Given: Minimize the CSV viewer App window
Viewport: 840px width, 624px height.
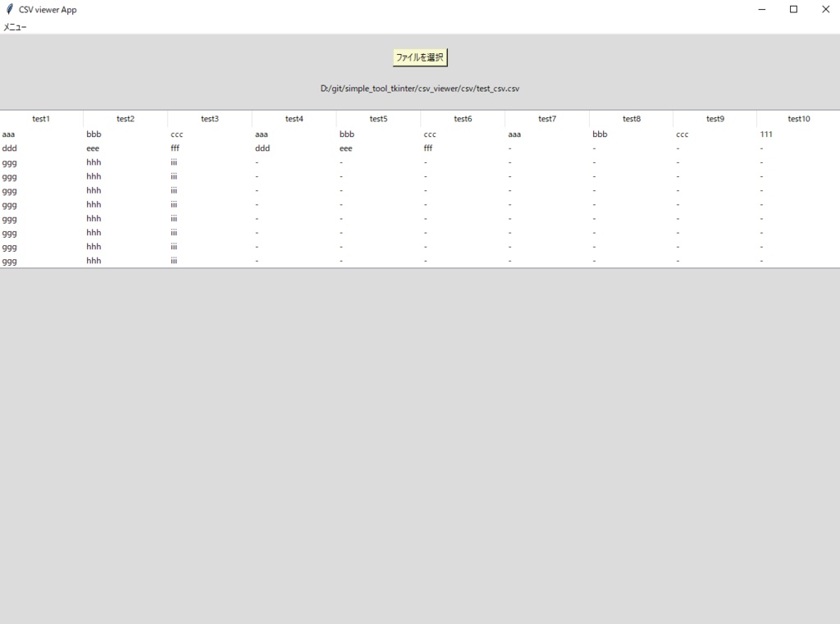Looking at the screenshot, I should tap(762, 9).
